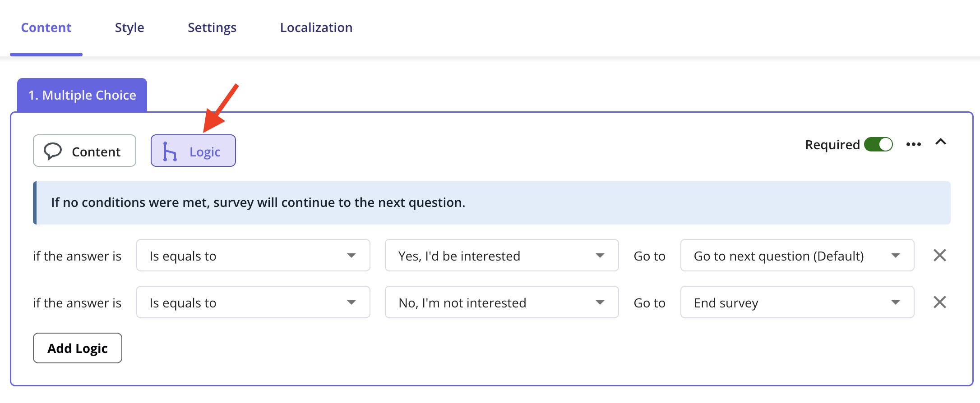Open second row 'Is equals to' dropdown
The height and width of the screenshot is (403, 980).
point(253,302)
